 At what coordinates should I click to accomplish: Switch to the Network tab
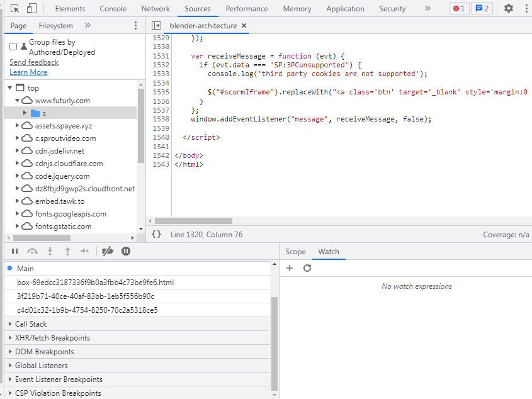pos(156,9)
